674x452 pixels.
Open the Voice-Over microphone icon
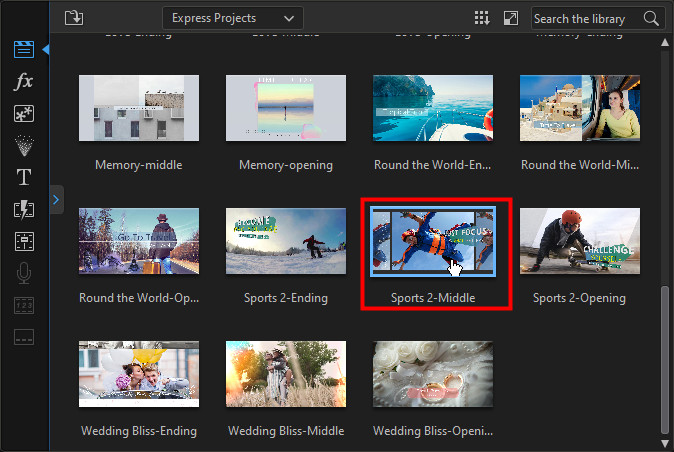24,273
